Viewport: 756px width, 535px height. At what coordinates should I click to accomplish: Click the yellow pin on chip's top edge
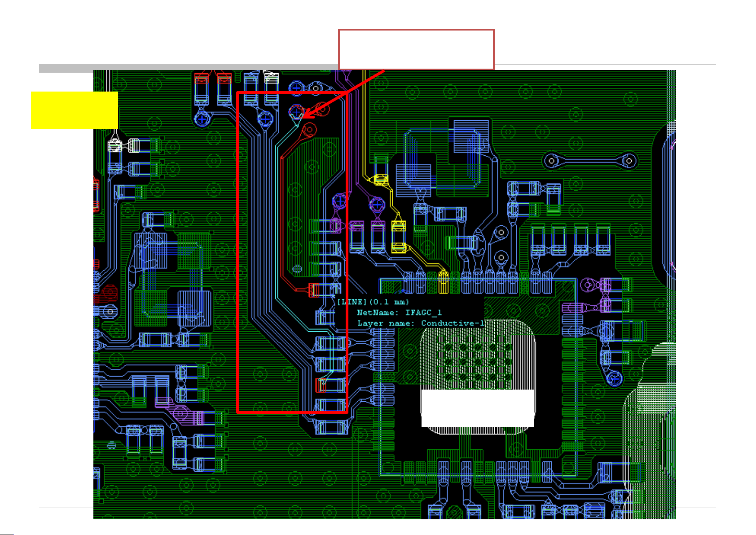[x=443, y=282]
